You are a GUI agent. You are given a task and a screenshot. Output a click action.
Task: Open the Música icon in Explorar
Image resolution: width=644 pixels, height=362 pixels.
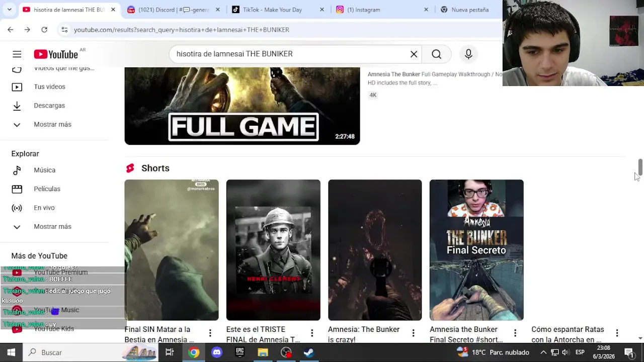point(17,170)
